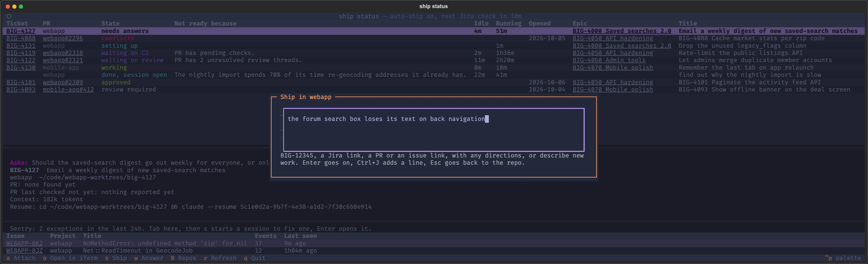The width and height of the screenshot is (868, 264).
Task: Click Open in iTerm footer action
Action: tap(70, 258)
